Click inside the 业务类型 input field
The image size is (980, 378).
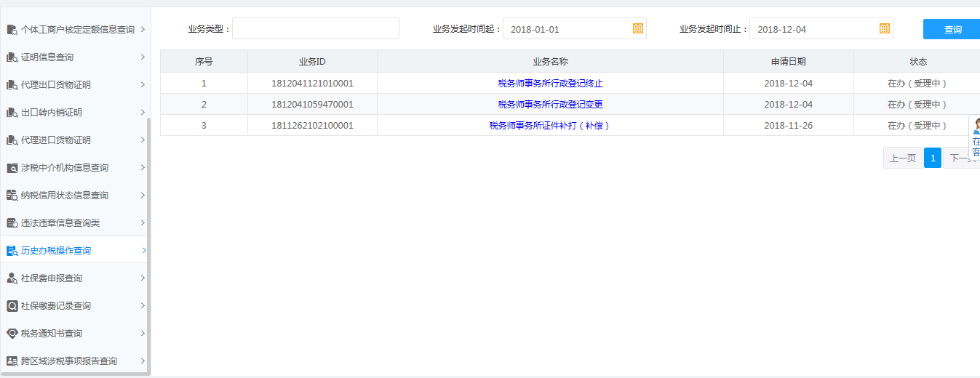[x=315, y=29]
